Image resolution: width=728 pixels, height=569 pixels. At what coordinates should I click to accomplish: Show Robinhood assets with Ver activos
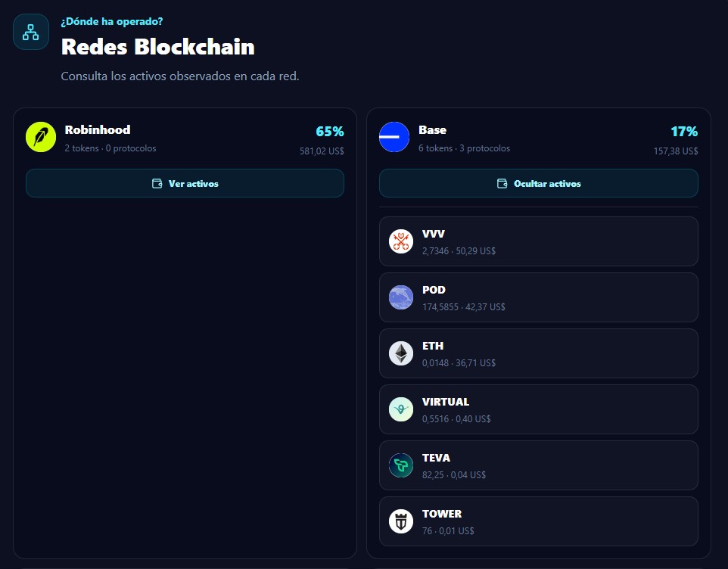click(x=185, y=183)
